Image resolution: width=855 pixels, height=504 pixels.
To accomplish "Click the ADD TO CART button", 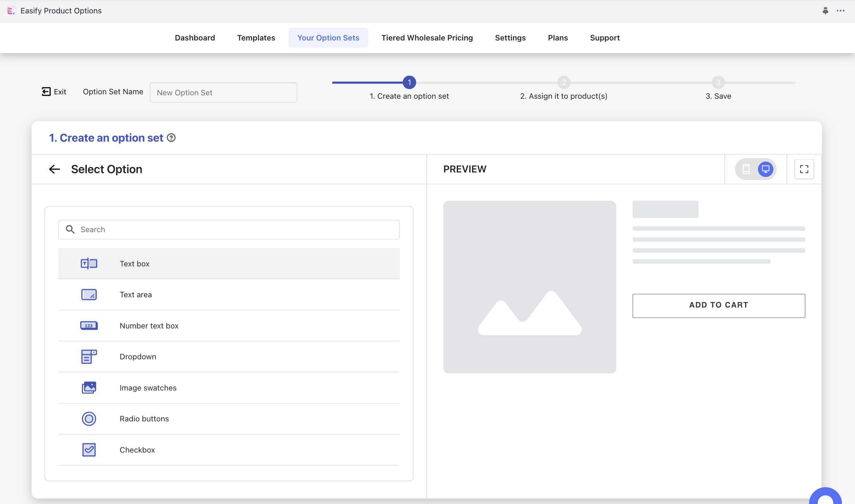I will click(718, 305).
